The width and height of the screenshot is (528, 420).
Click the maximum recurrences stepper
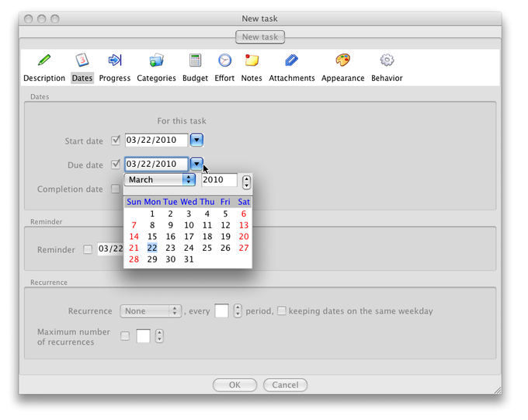(x=159, y=336)
